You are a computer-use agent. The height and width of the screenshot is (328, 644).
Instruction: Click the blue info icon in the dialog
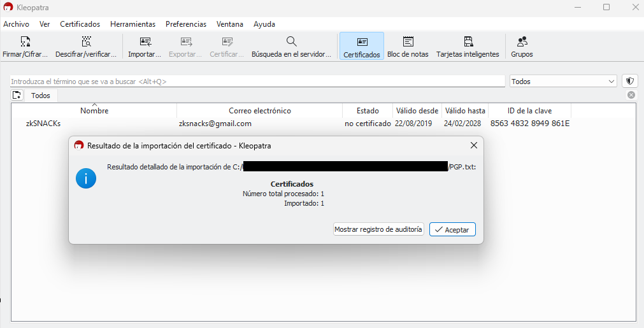pos(86,178)
